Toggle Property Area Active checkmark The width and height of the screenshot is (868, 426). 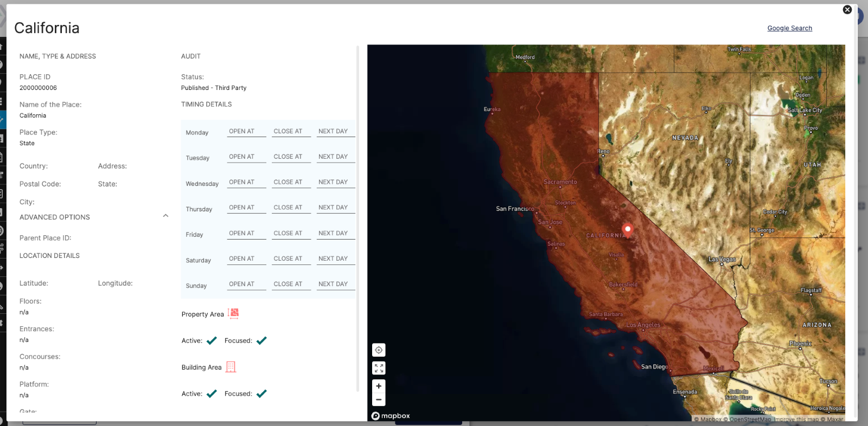[212, 341]
